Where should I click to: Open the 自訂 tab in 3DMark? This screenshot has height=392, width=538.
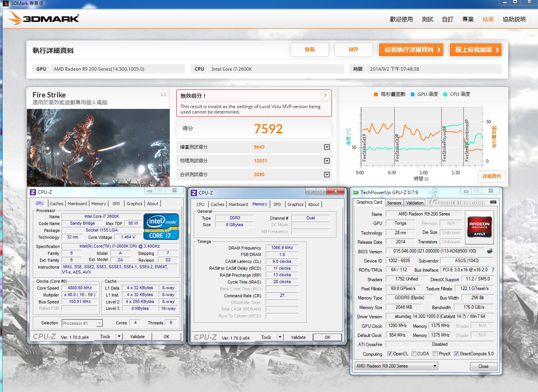click(x=448, y=19)
